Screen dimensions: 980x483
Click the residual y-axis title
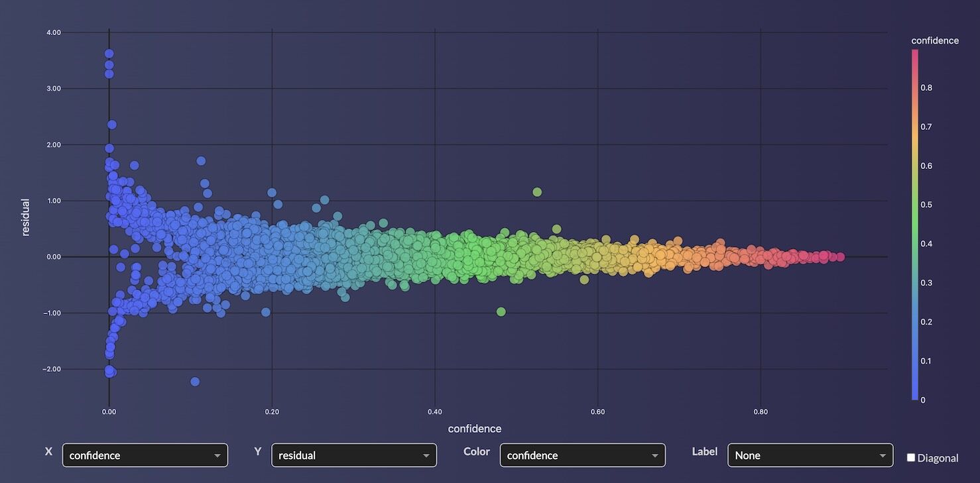pyautogui.click(x=26, y=217)
